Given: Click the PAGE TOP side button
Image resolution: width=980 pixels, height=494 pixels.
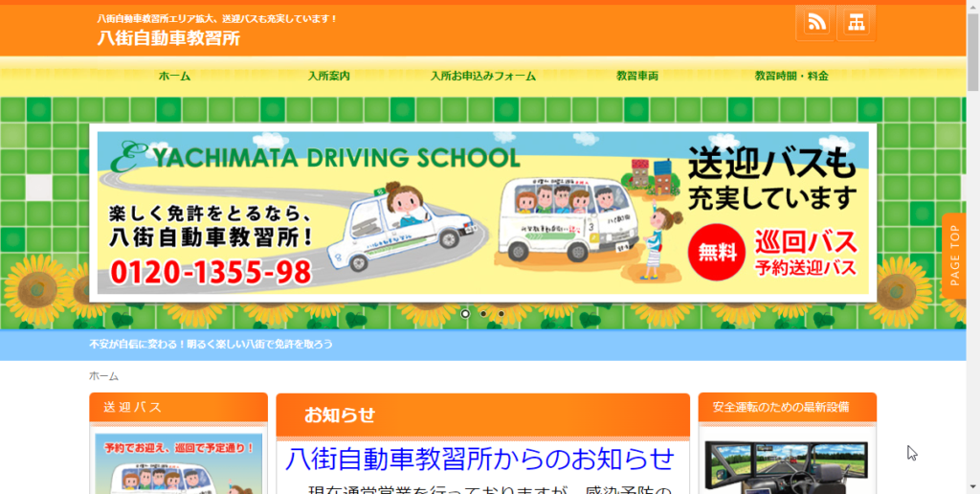Looking at the screenshot, I should [954, 255].
